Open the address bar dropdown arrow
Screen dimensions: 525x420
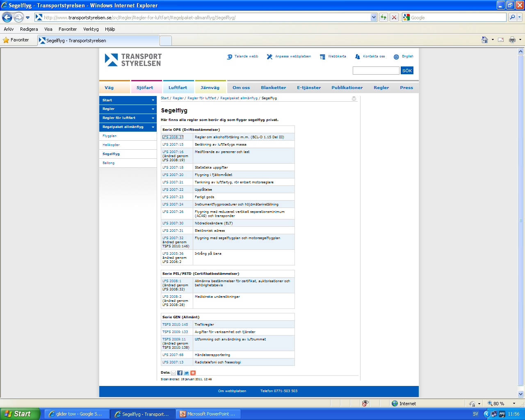374,17
